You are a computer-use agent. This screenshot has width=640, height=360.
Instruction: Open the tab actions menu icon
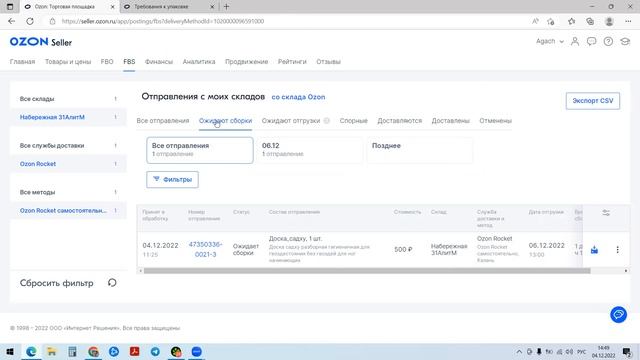click(10, 7)
